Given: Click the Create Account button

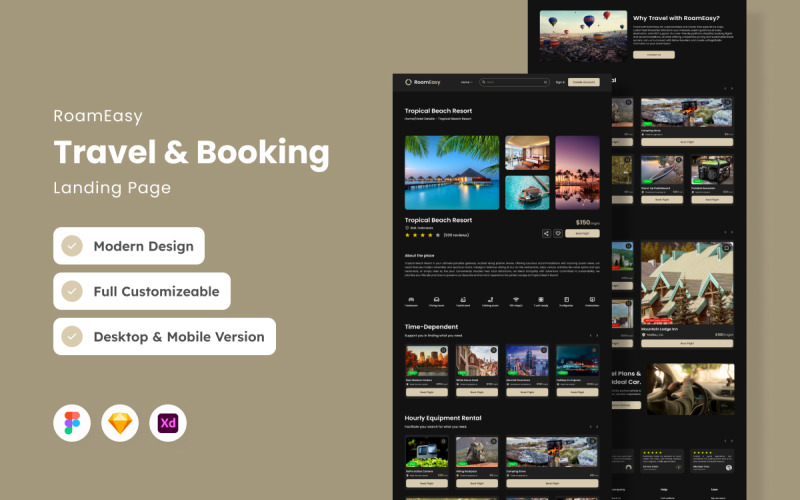Looking at the screenshot, I should (584, 82).
